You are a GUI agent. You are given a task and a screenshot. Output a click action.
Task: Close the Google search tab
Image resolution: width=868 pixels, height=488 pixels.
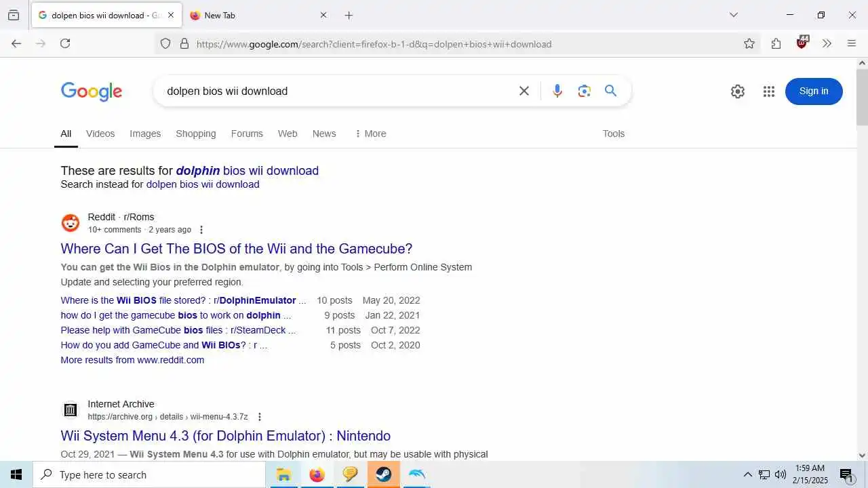(x=170, y=15)
